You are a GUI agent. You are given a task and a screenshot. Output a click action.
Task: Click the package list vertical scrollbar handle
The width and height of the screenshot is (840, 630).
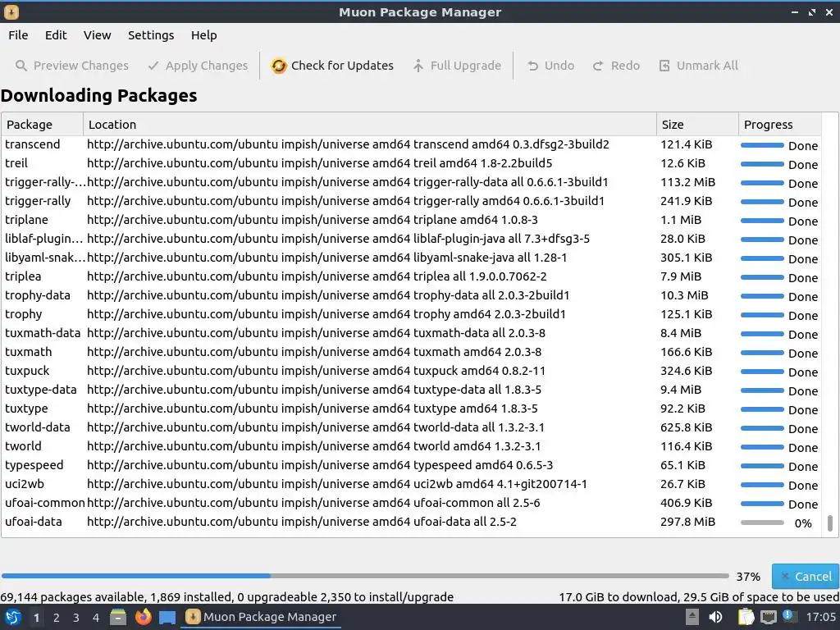click(x=830, y=523)
